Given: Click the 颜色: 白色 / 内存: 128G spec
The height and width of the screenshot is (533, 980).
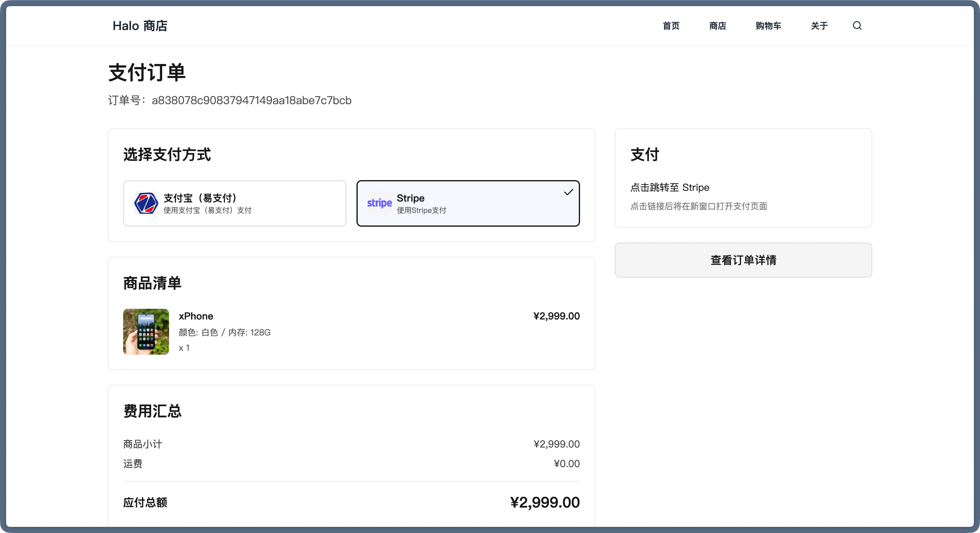Looking at the screenshot, I should pyautogui.click(x=224, y=332).
